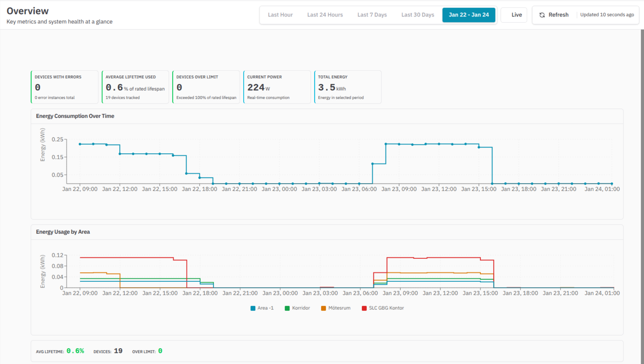644x364 pixels.
Task: Select the Total Energy 3.5 kWh card
Action: pyautogui.click(x=348, y=87)
